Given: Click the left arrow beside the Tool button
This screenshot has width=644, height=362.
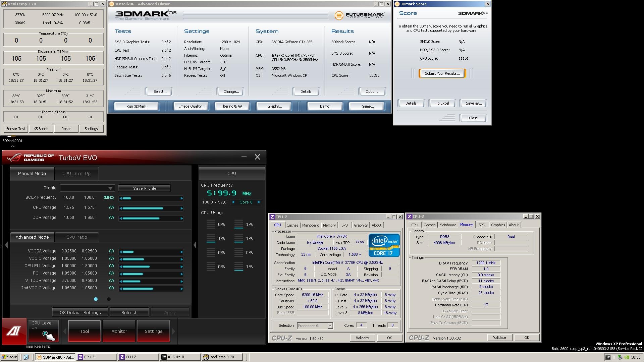Looking at the screenshot, I should (x=65, y=331).
